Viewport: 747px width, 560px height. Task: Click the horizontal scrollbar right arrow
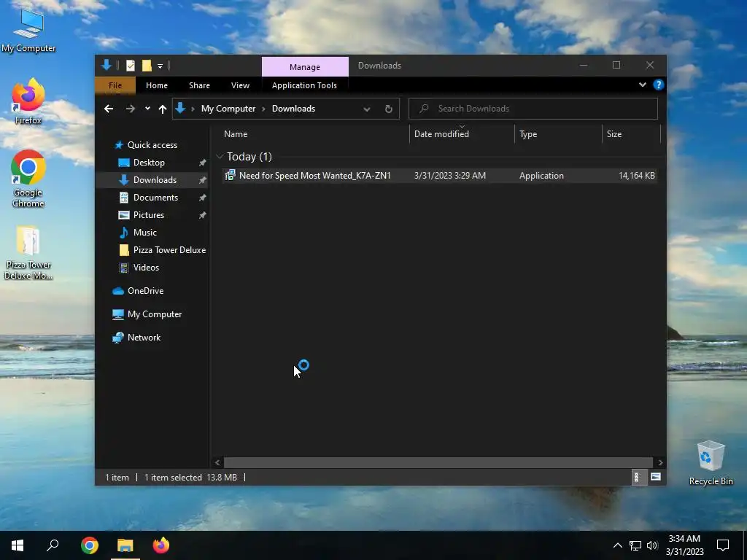click(x=660, y=462)
